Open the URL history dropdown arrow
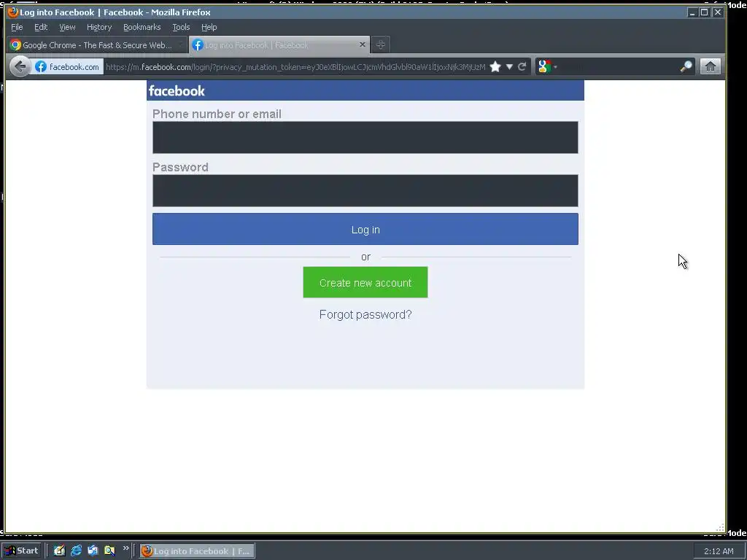 [509, 66]
